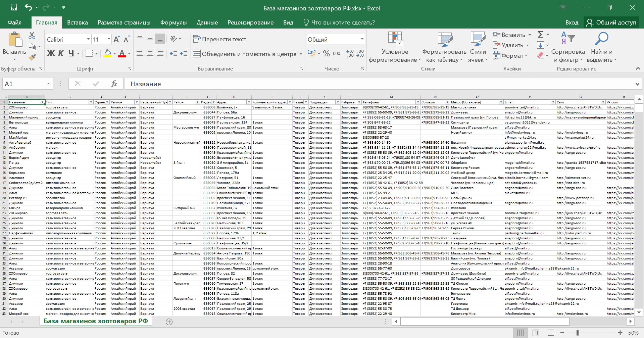Click the zoom slider in status bar

pos(578,333)
